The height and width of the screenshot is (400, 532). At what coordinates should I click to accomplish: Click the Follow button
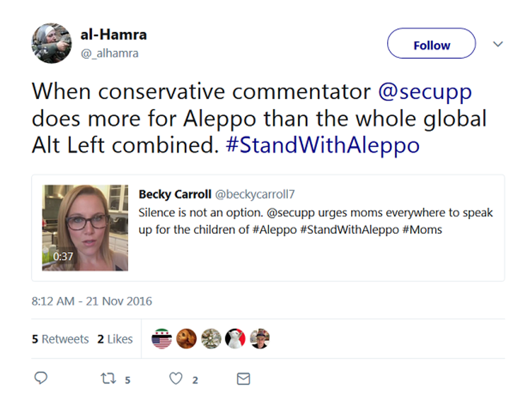pyautogui.click(x=431, y=45)
